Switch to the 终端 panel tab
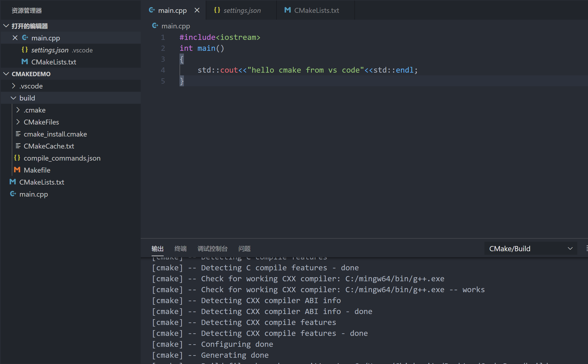588x364 pixels. (x=180, y=248)
